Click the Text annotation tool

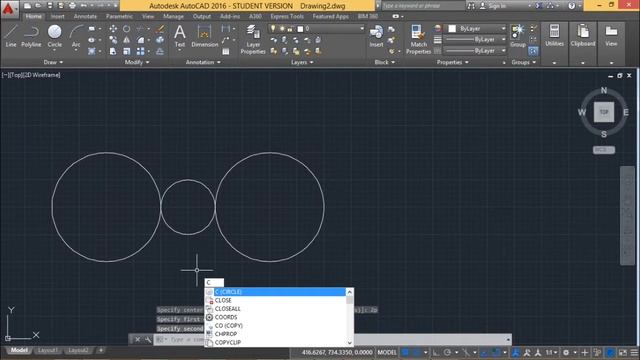click(180, 36)
